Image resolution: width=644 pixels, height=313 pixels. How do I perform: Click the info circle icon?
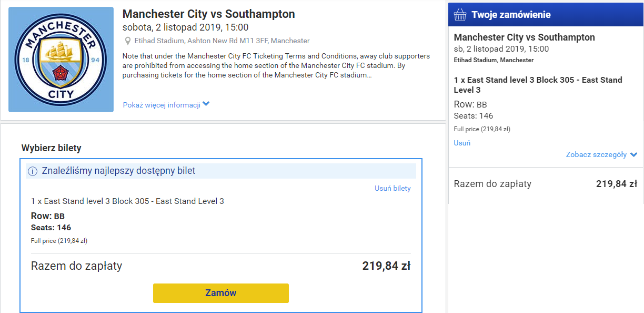point(33,171)
